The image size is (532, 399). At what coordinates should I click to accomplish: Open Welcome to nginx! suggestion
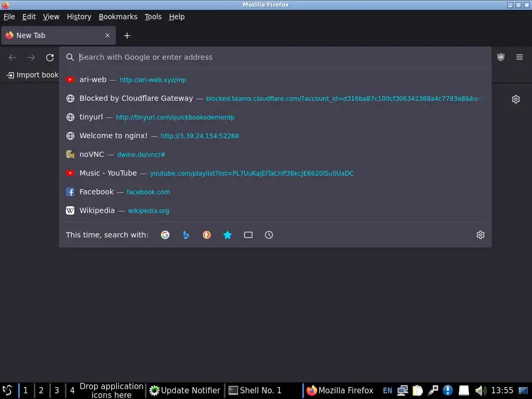pyautogui.click(x=275, y=136)
